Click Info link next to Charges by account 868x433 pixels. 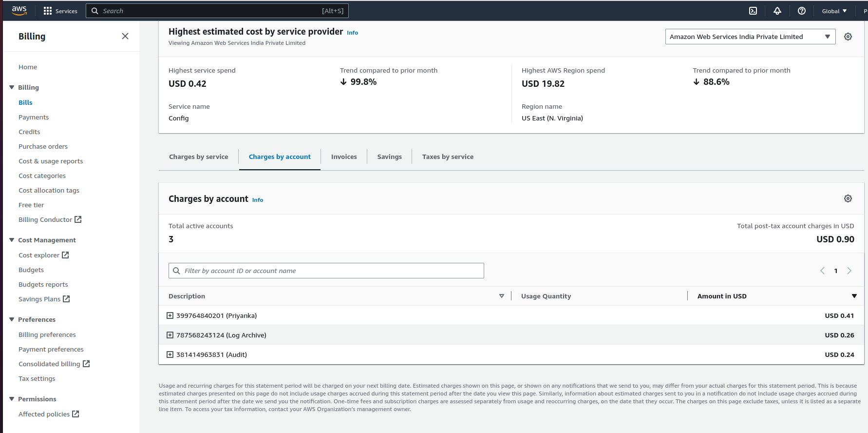pyautogui.click(x=258, y=200)
